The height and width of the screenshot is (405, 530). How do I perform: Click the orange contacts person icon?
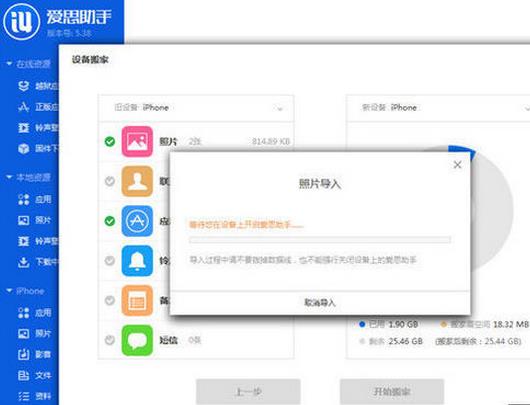click(x=137, y=181)
